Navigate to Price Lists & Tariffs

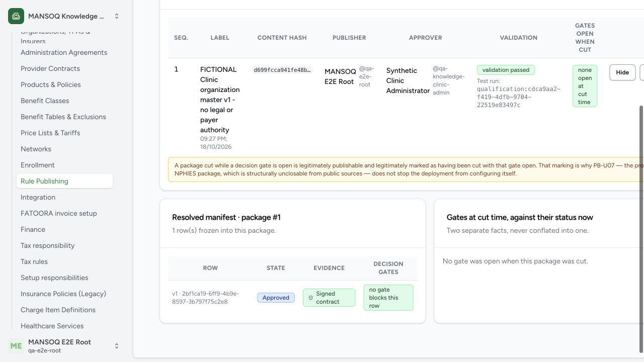coord(50,133)
